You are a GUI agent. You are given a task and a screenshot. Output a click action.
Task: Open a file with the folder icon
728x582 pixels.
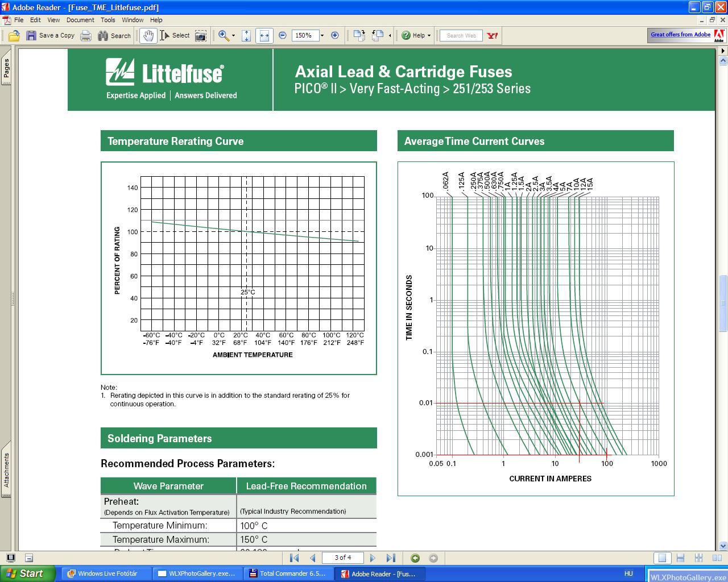click(x=14, y=36)
